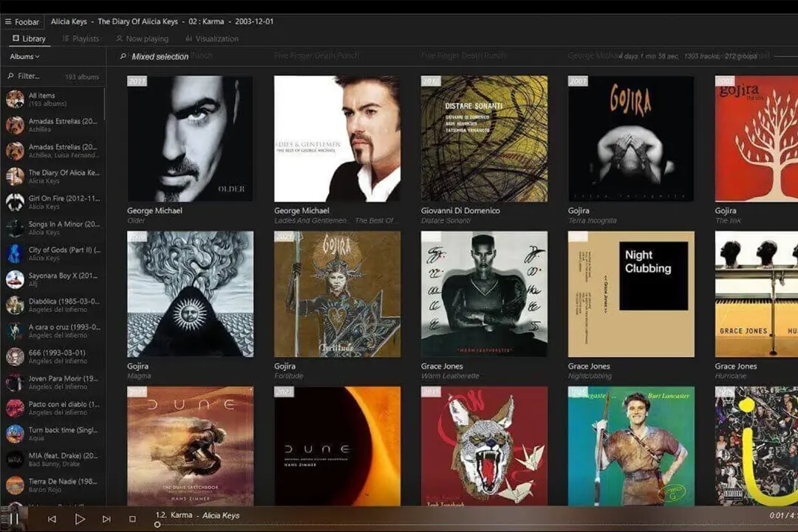Select Diabólica album entry
Screen dimensions: 798x532
coord(53,305)
